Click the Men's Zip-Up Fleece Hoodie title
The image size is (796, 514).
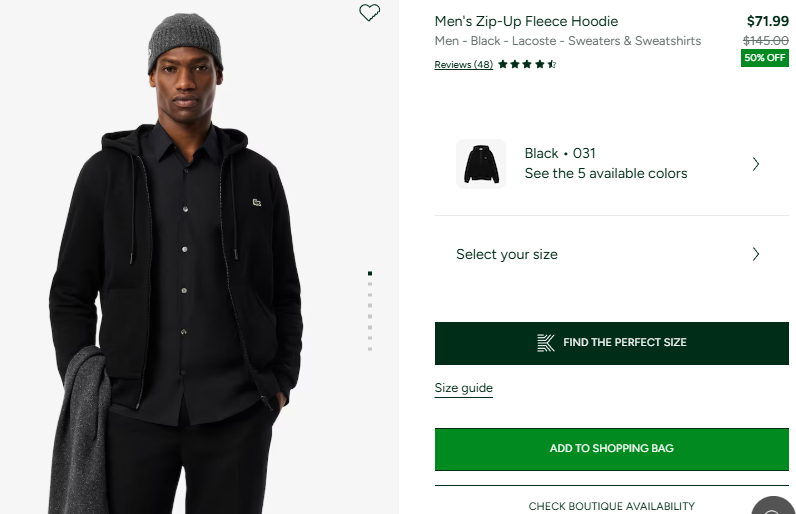click(526, 21)
